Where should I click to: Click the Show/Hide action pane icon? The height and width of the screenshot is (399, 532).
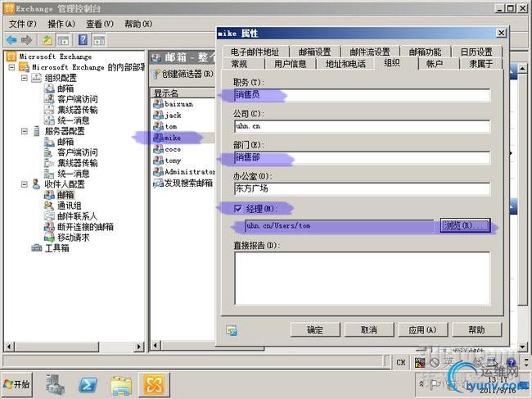pyautogui.click(x=99, y=40)
